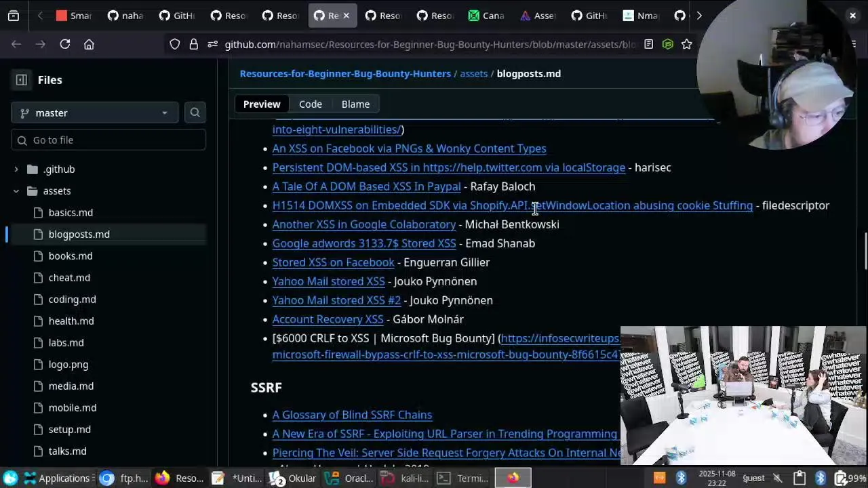Open health.md in file tree

click(71, 321)
